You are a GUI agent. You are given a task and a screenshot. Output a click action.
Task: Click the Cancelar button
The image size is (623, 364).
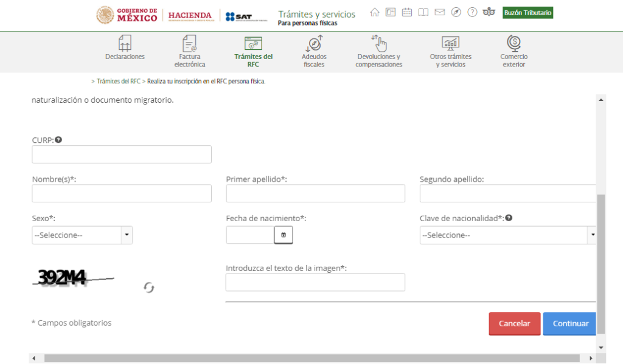515,323
